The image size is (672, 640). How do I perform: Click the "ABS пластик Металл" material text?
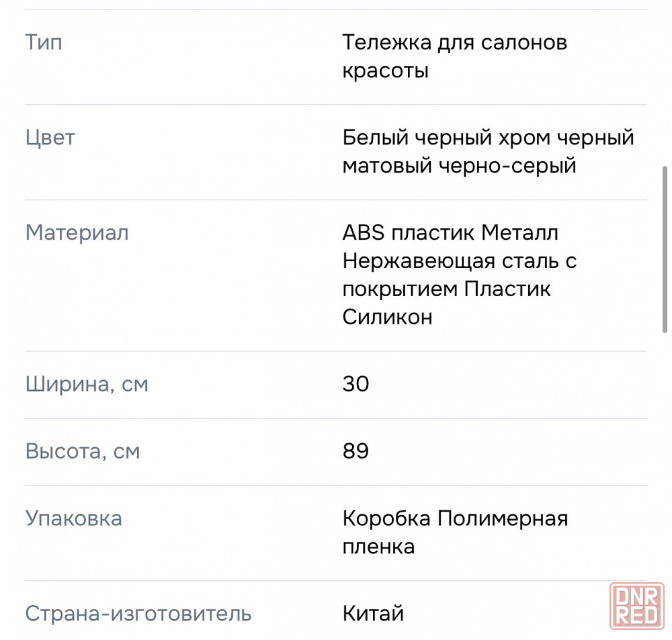pos(450,233)
